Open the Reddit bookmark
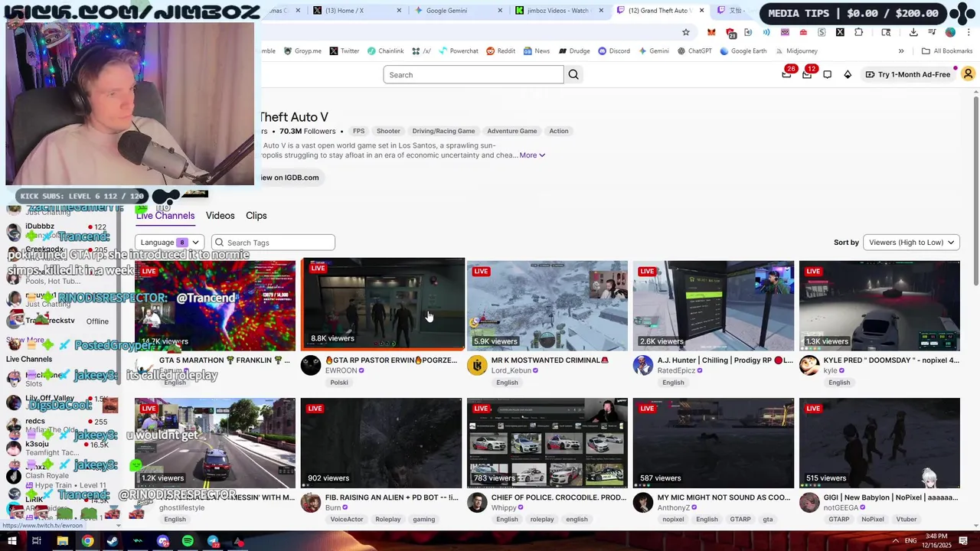The image size is (980, 551). [x=501, y=51]
